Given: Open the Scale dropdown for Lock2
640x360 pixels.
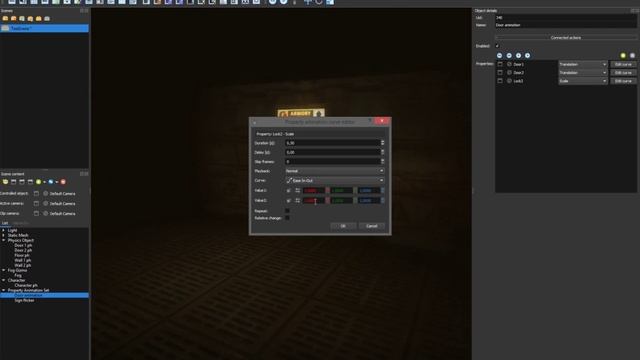Looking at the screenshot, I should point(582,81).
